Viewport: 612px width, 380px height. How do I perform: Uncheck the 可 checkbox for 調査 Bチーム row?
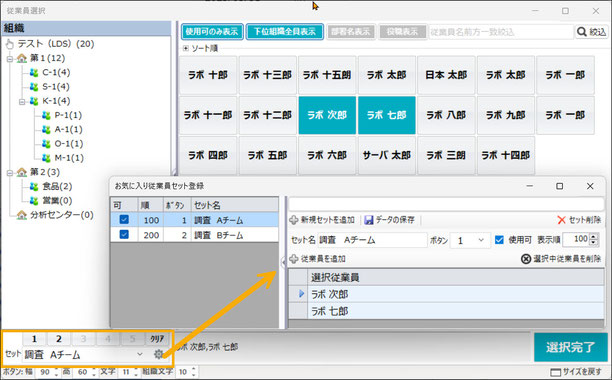pos(124,234)
